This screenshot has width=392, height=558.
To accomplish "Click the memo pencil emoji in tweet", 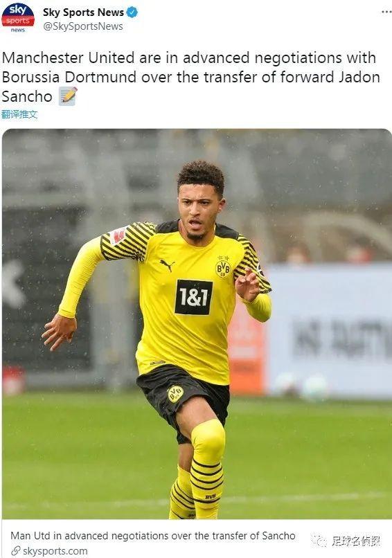I will [x=68, y=96].
